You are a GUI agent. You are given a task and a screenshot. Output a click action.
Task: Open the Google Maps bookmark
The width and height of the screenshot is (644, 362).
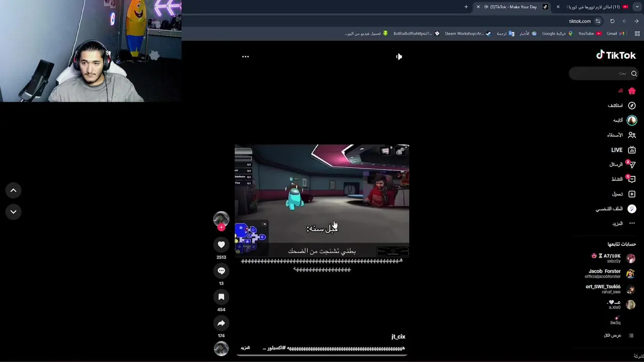point(557,34)
